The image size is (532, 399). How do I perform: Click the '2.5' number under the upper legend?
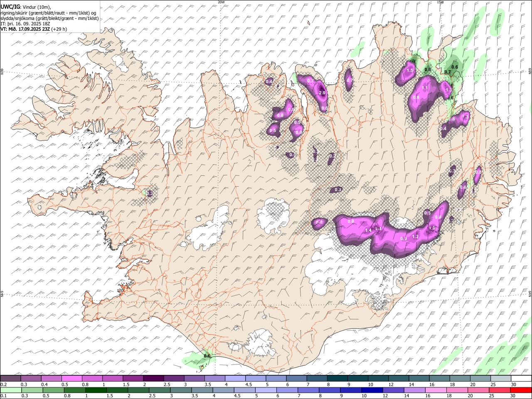pyautogui.click(x=167, y=384)
